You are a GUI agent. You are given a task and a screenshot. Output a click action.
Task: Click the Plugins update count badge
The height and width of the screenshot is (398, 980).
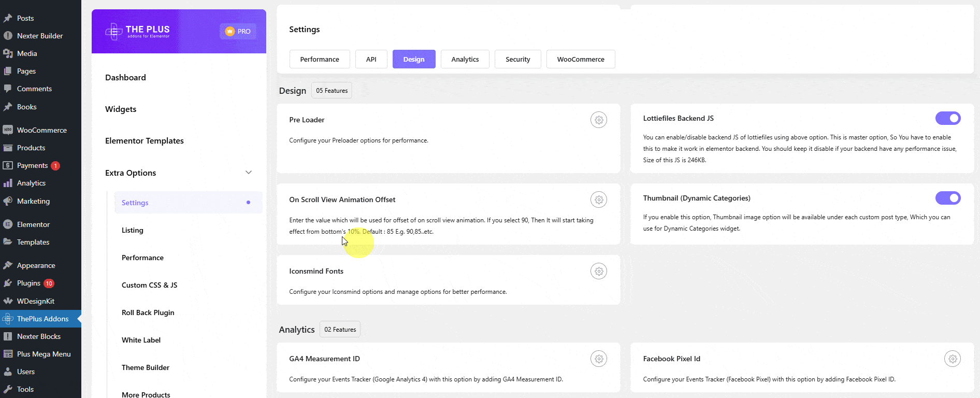point(49,283)
